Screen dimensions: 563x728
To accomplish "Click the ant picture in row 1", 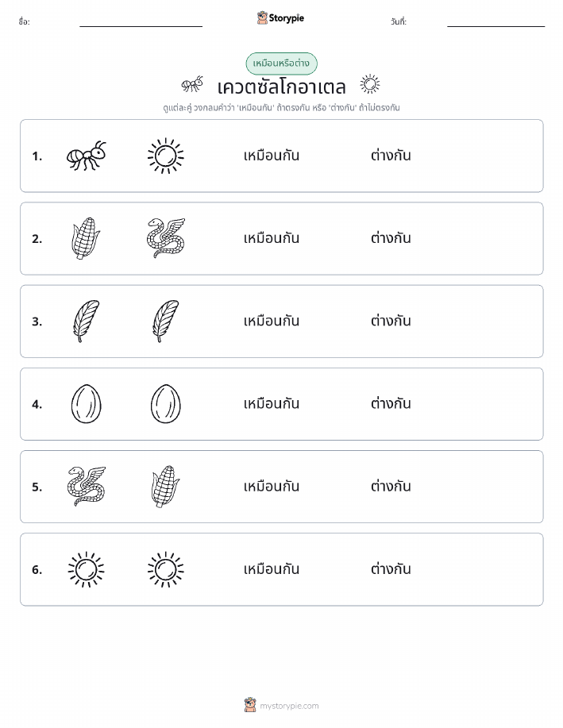I will (86, 156).
